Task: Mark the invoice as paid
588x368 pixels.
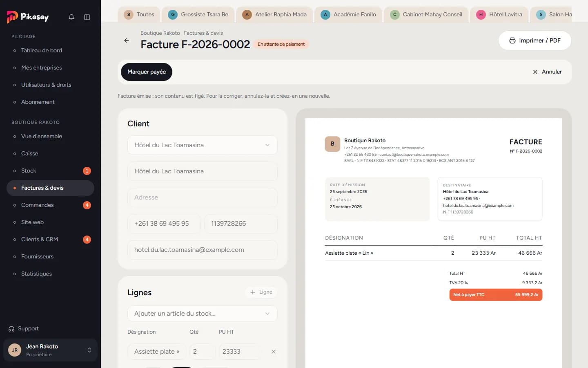Action: [x=147, y=72]
